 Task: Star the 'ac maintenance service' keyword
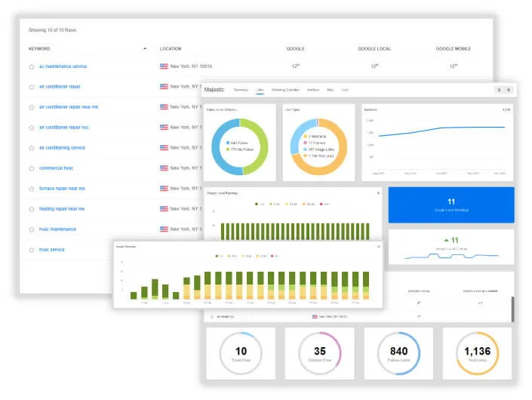tap(32, 66)
